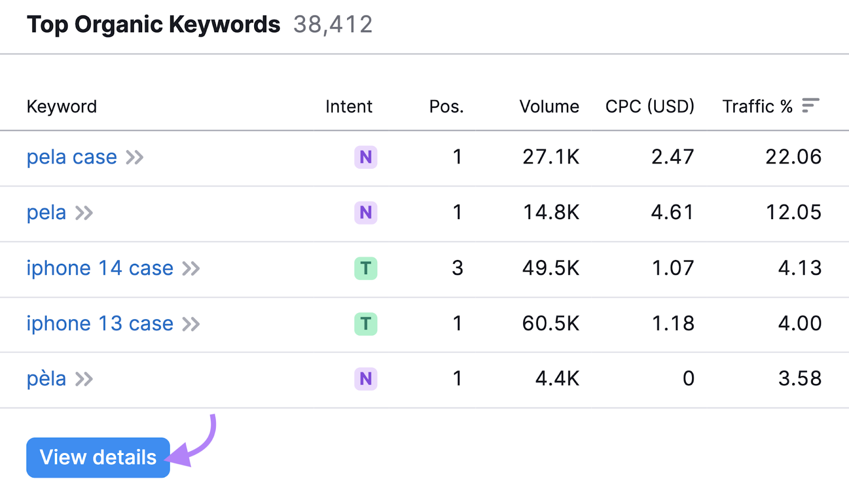
Task: Click double-chevron icon next to 'iphone 14 case'
Action: click(191, 268)
